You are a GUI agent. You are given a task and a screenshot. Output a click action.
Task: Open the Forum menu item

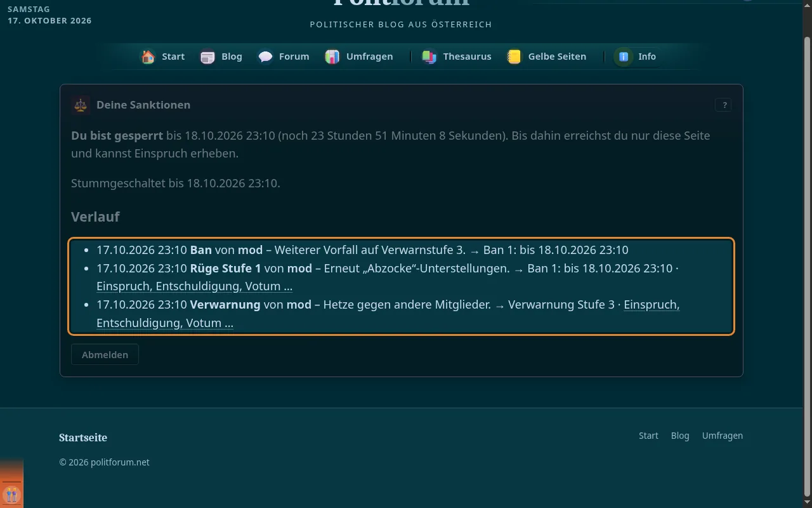coord(283,57)
